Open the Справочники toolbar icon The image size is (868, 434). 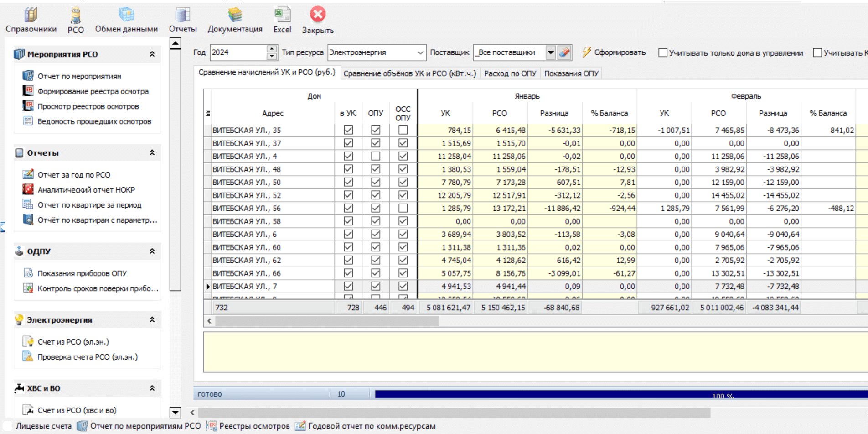[x=31, y=20]
